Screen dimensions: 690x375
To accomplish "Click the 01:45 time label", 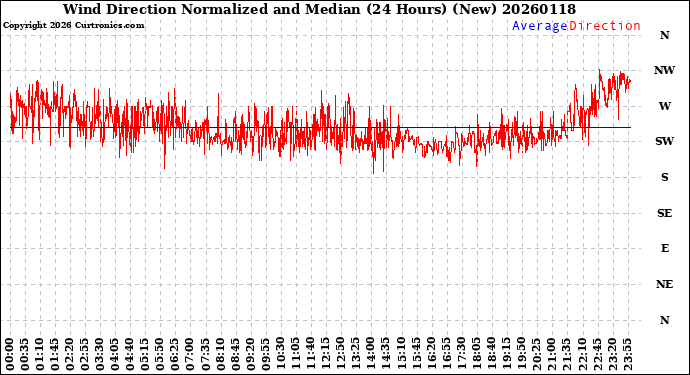I will tap(54, 355).
